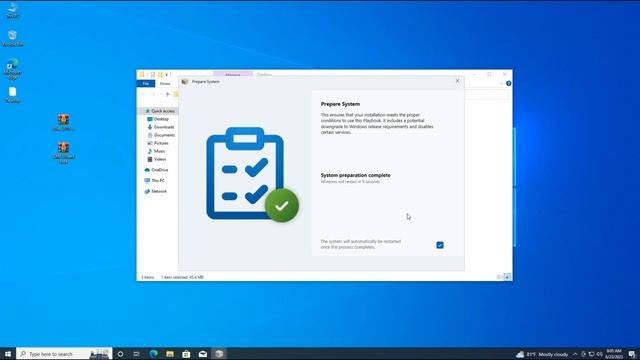Select the upper WinRAR archive on desktop
Screen dimensions: 640x360
click(x=63, y=122)
